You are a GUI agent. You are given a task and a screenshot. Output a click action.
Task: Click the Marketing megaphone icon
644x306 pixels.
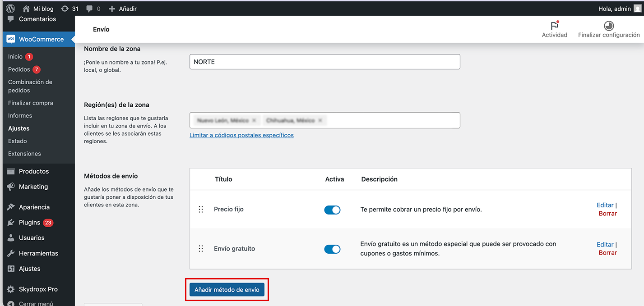(11, 187)
